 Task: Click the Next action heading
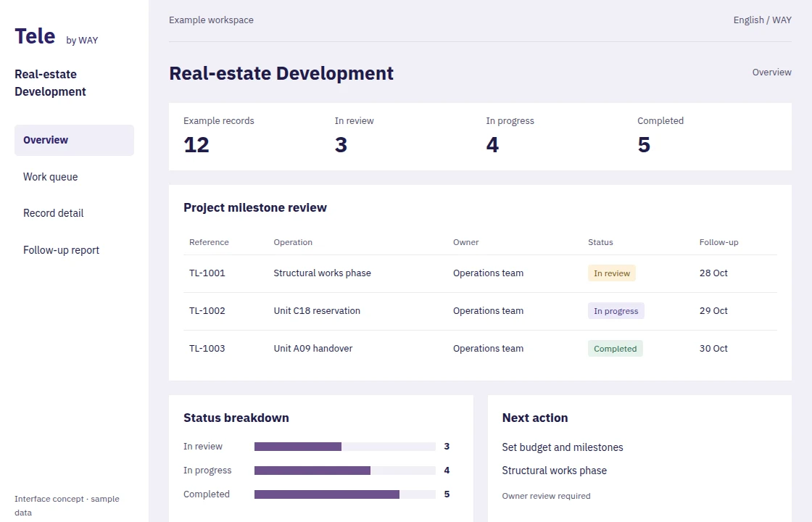point(535,418)
